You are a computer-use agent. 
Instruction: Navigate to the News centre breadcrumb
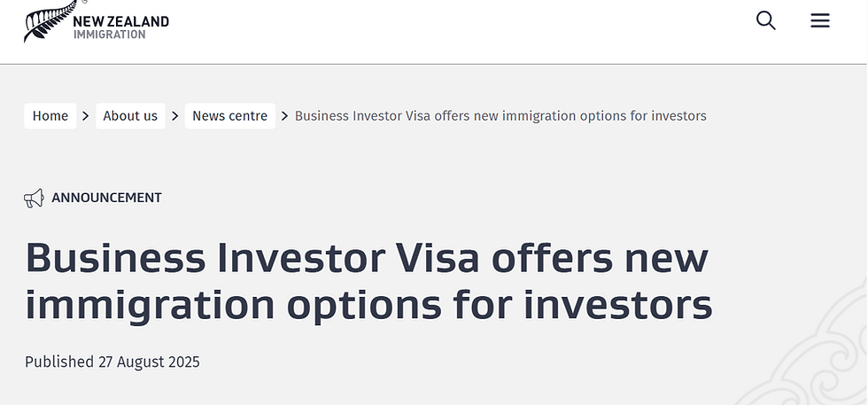229,116
